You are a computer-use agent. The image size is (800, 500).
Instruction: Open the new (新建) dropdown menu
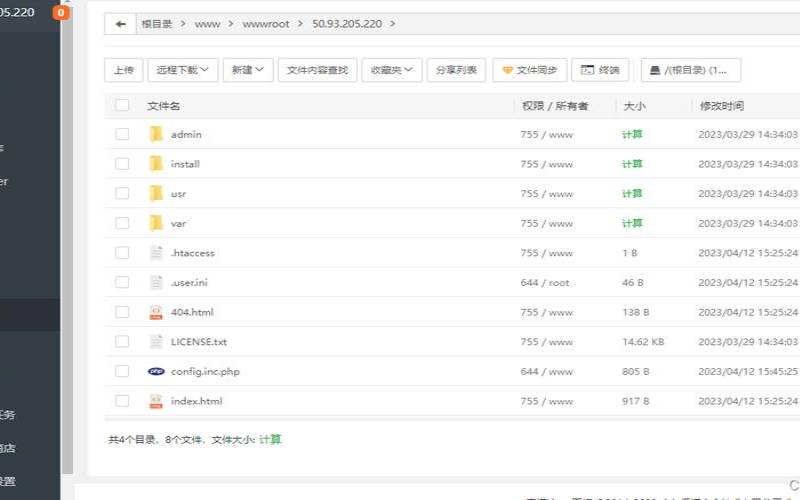(247, 70)
